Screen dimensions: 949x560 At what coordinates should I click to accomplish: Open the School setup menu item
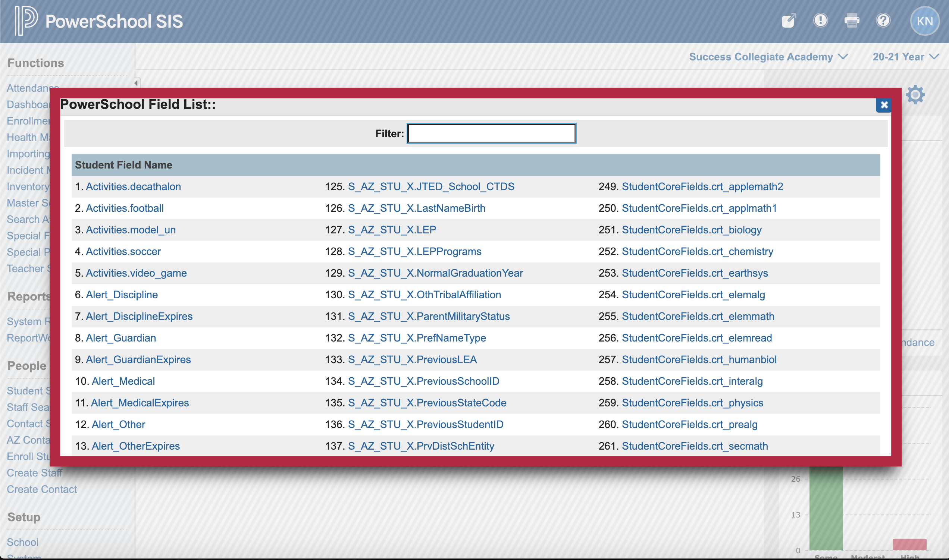pos(23,542)
